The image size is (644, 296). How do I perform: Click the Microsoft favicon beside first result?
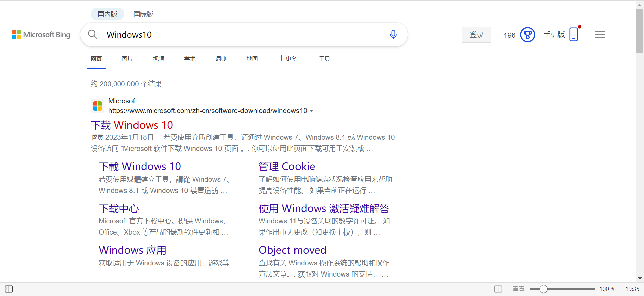(x=97, y=106)
